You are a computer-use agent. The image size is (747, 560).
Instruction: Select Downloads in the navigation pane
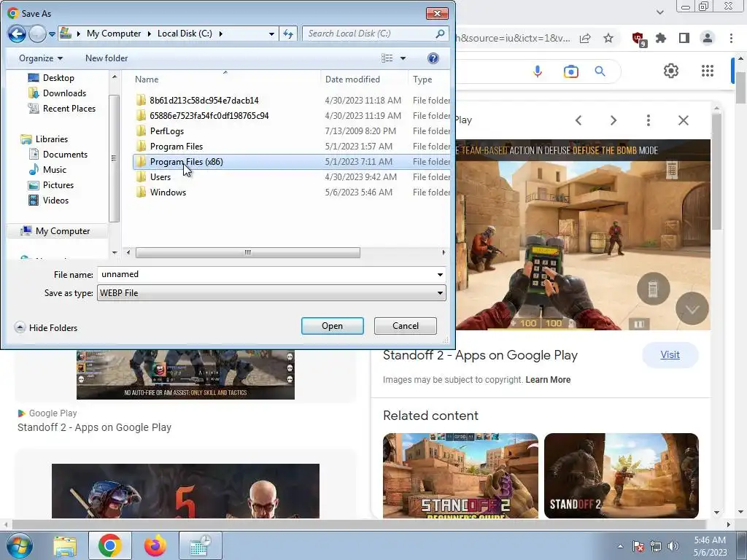click(x=64, y=93)
